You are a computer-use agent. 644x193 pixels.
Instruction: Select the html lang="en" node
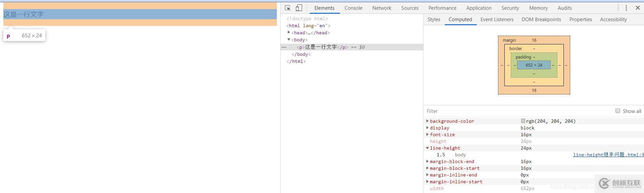click(x=308, y=26)
